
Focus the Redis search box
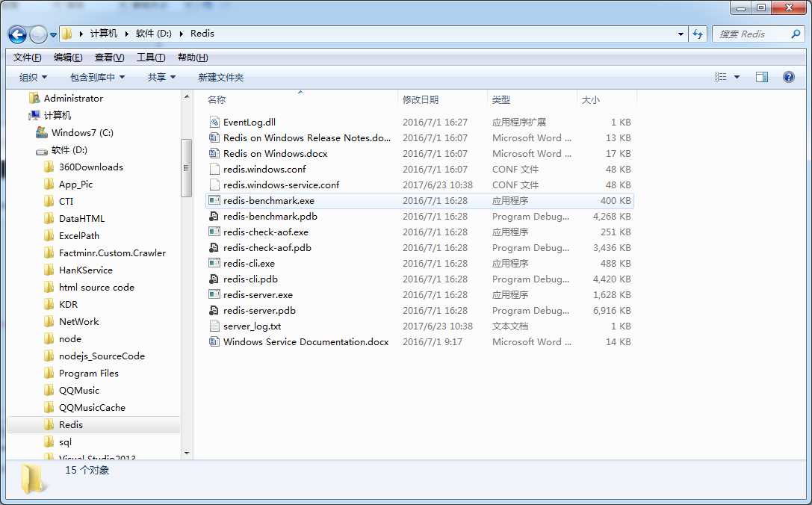pos(758,34)
